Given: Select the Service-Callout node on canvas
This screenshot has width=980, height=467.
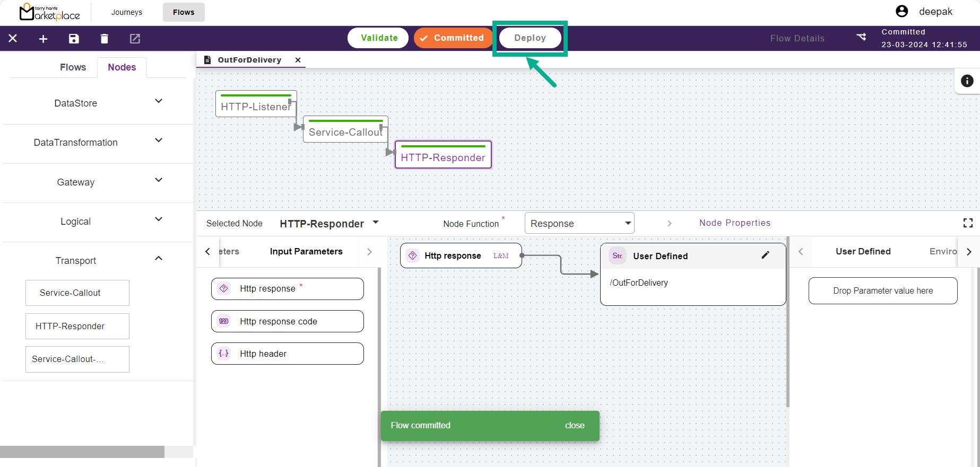Looking at the screenshot, I should click(x=345, y=131).
